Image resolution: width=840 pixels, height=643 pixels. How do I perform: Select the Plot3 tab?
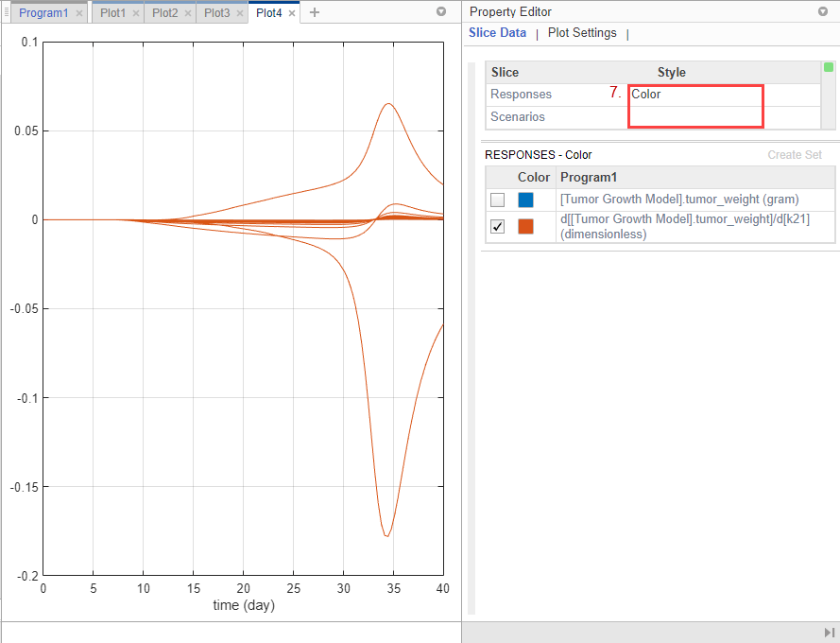(216, 13)
